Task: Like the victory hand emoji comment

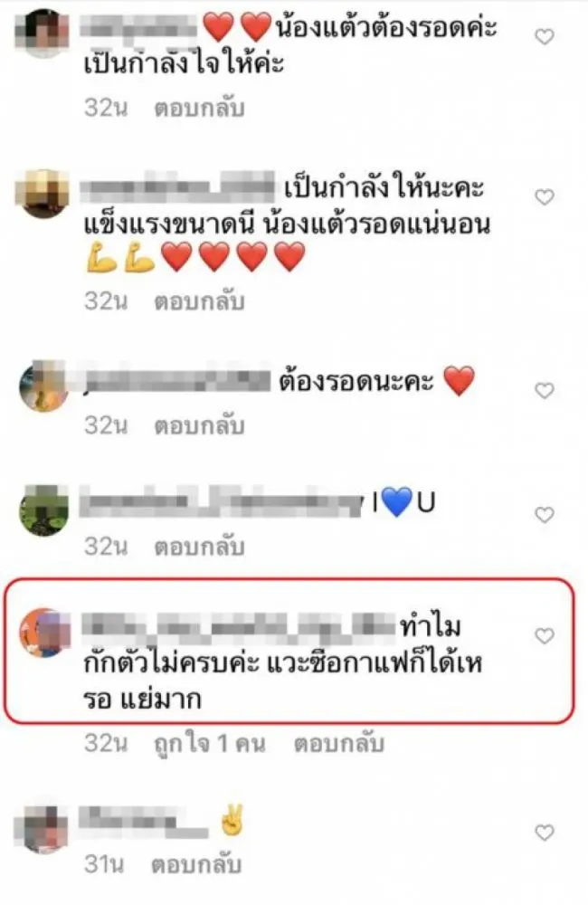Action: click(x=545, y=833)
